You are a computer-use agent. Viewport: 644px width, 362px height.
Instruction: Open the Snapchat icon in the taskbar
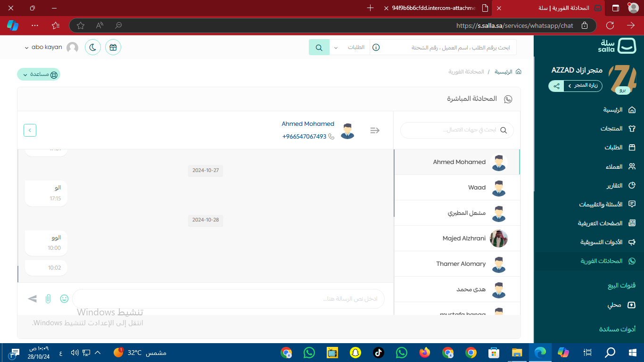(355, 353)
